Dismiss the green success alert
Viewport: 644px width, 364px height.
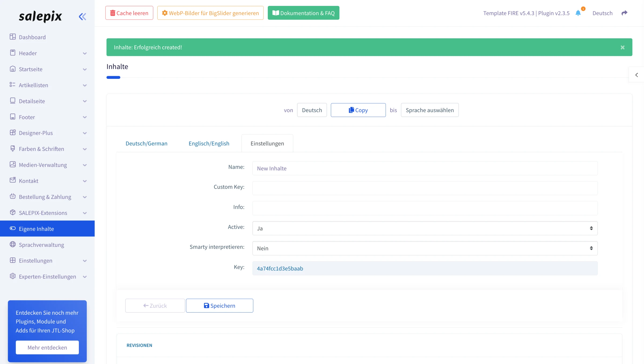[623, 47]
